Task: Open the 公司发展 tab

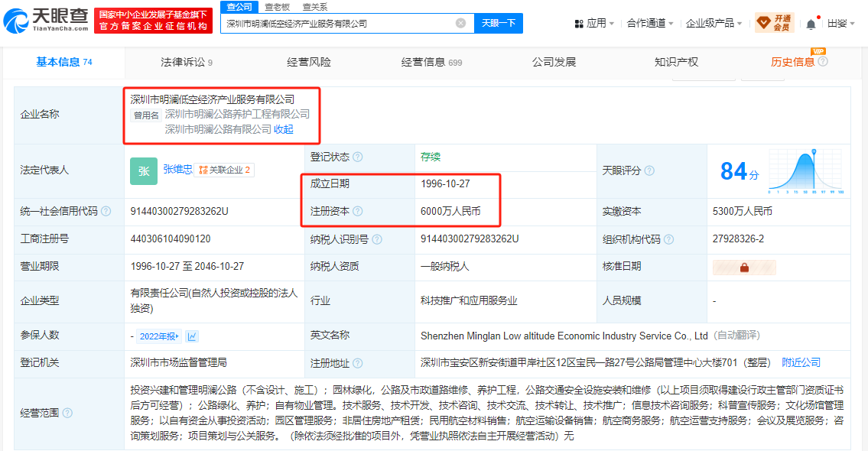Action: tap(554, 62)
